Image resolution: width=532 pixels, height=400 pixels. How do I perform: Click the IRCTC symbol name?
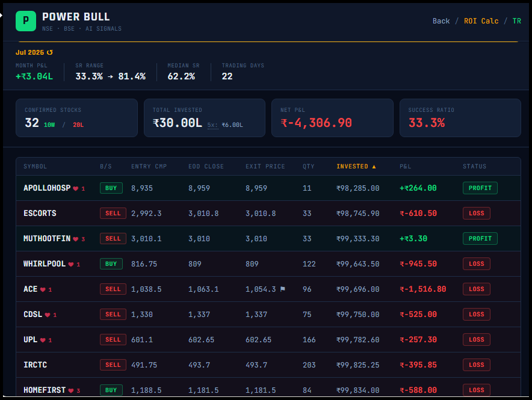(x=36, y=365)
